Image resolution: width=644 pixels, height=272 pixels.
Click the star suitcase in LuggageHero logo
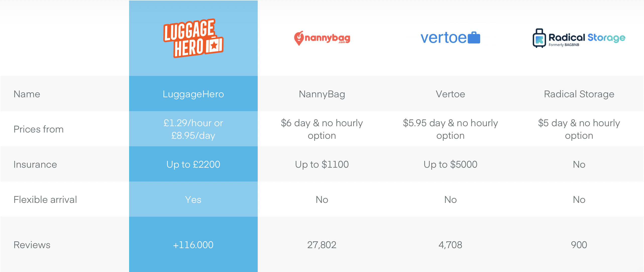[x=214, y=45]
